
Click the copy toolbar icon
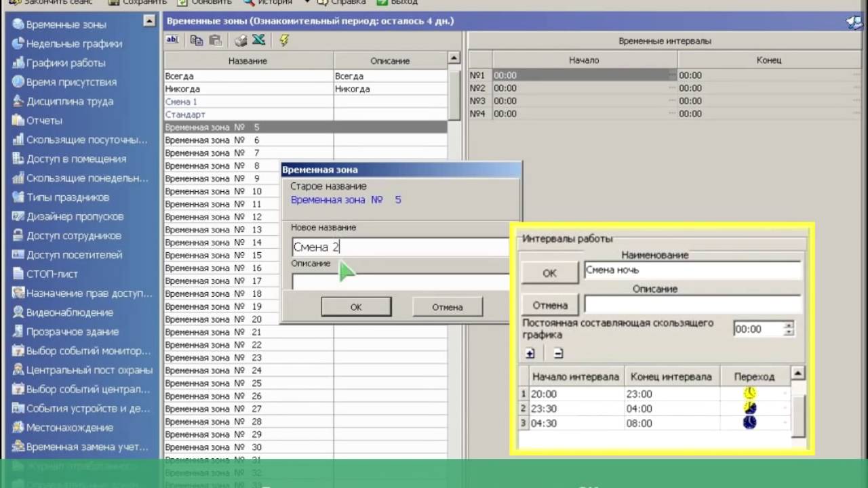[197, 40]
